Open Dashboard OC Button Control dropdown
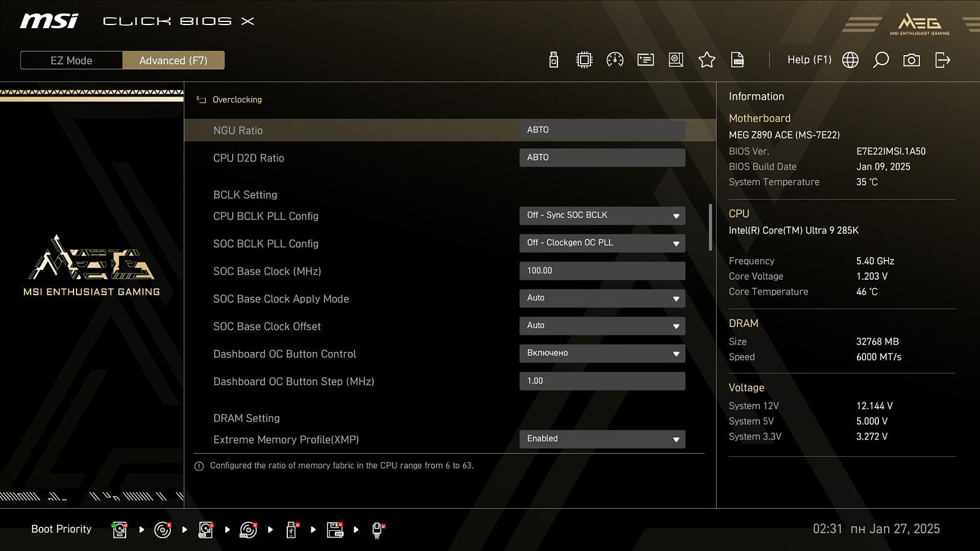This screenshot has height=551, width=980. pos(602,353)
